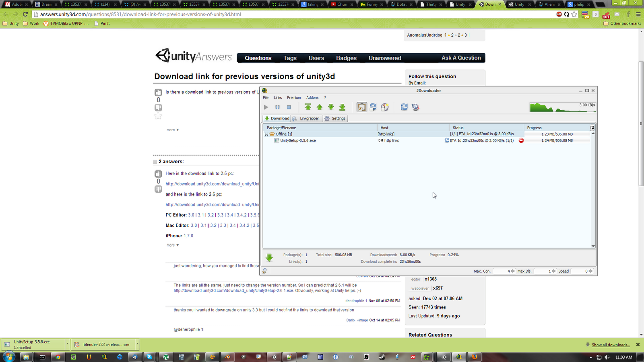
Task: Click Unity Answers logo
Action: [194, 56]
